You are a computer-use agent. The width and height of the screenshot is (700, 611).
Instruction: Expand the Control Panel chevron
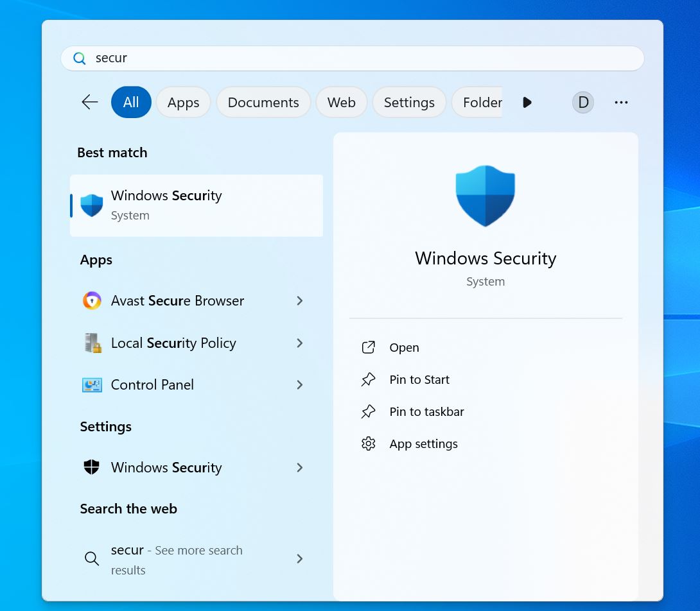299,384
